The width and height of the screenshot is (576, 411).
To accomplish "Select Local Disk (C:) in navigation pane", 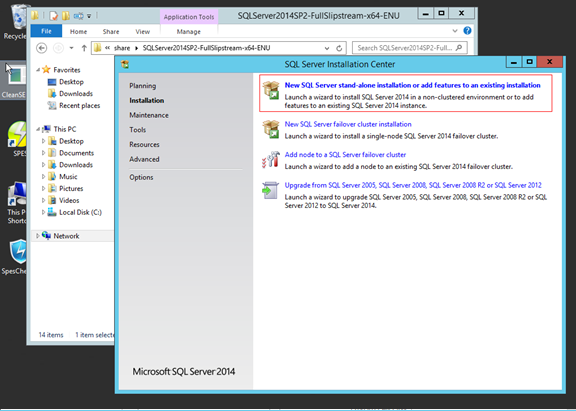I will pyautogui.click(x=80, y=212).
